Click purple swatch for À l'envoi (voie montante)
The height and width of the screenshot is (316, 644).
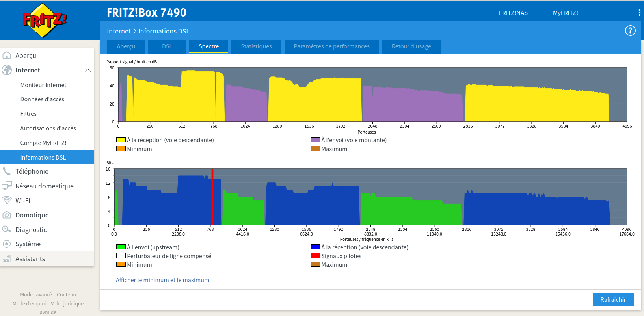pyautogui.click(x=315, y=140)
